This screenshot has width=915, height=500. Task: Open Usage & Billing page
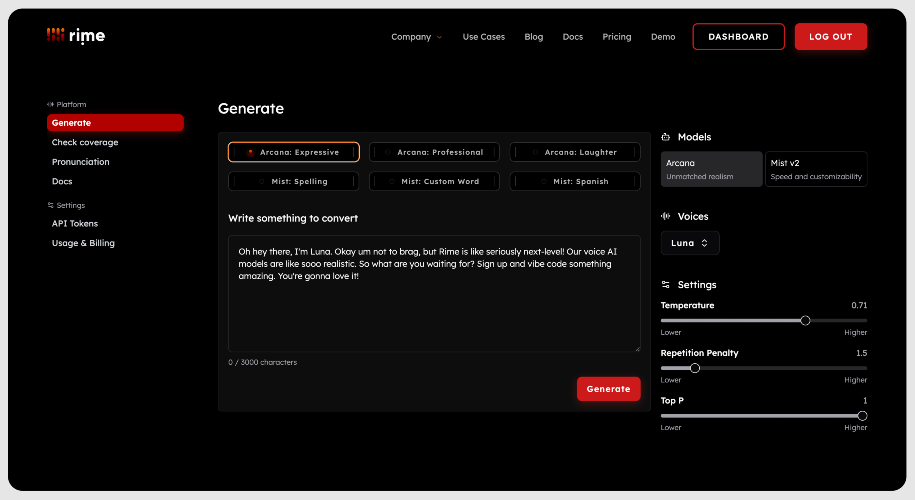click(x=83, y=243)
